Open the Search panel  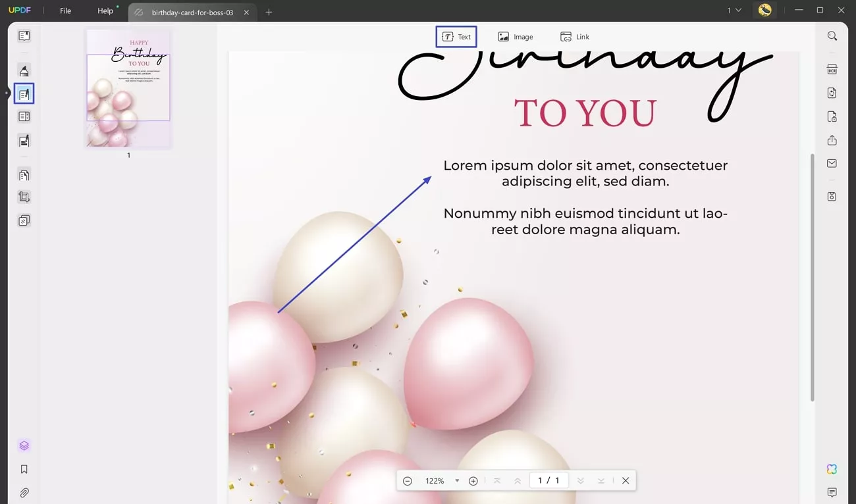pos(832,36)
